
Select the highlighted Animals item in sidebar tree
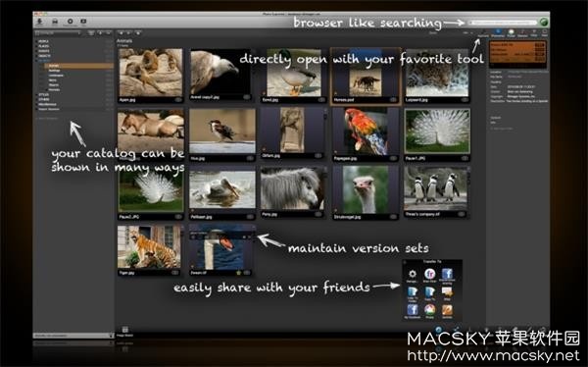point(78,66)
